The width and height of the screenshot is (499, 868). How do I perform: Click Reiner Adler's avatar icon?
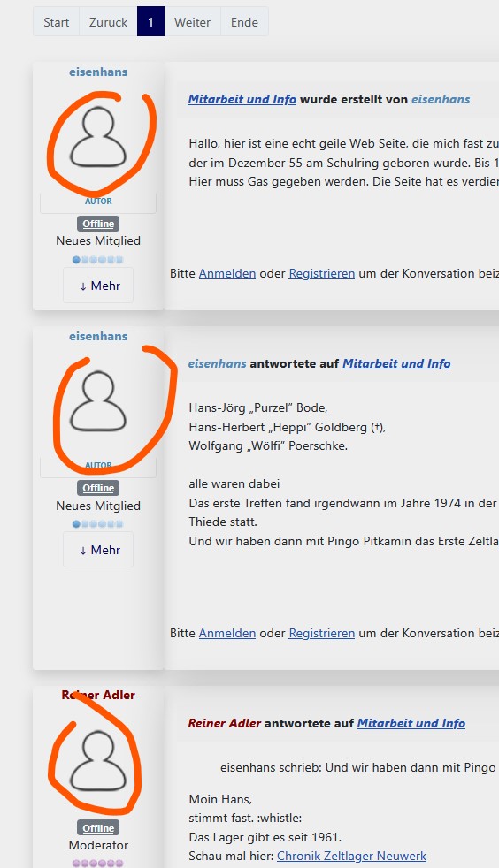[98, 761]
